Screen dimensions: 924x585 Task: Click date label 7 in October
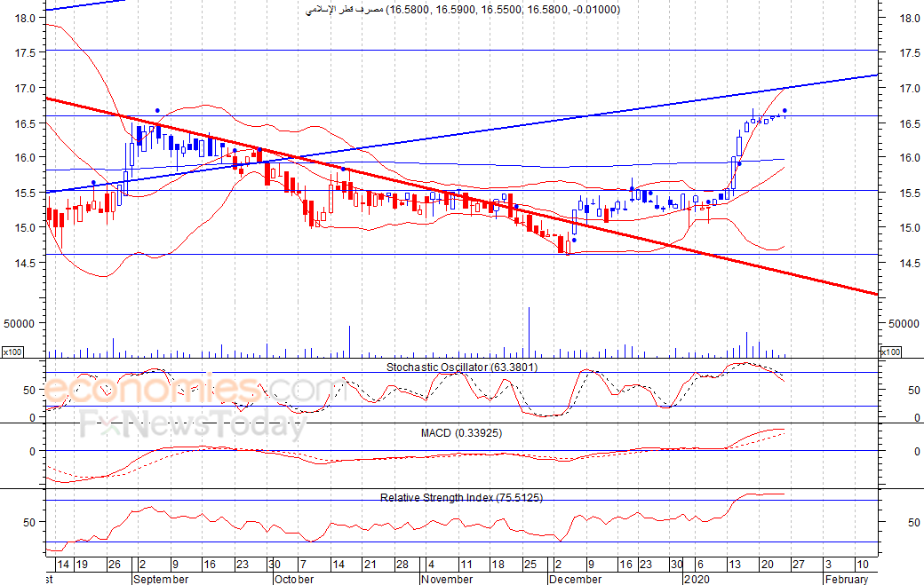pos(303,565)
